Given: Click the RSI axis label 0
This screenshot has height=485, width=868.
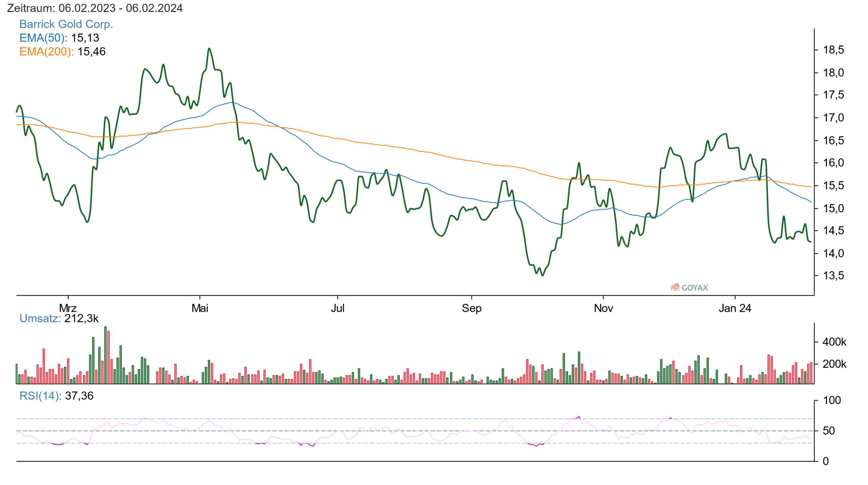Looking at the screenshot, I should click(826, 461).
